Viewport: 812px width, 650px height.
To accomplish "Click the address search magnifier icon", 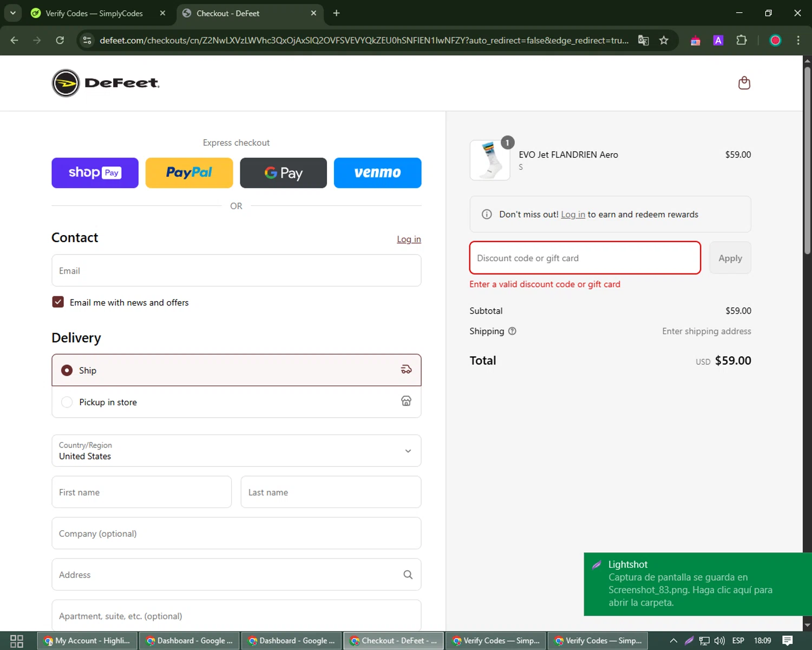I will 408,575.
